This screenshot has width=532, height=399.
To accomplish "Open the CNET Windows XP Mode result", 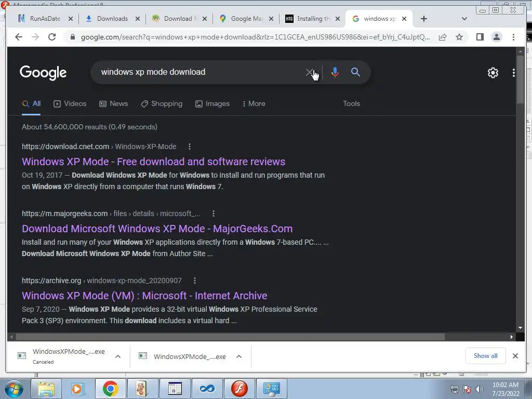I will (153, 162).
